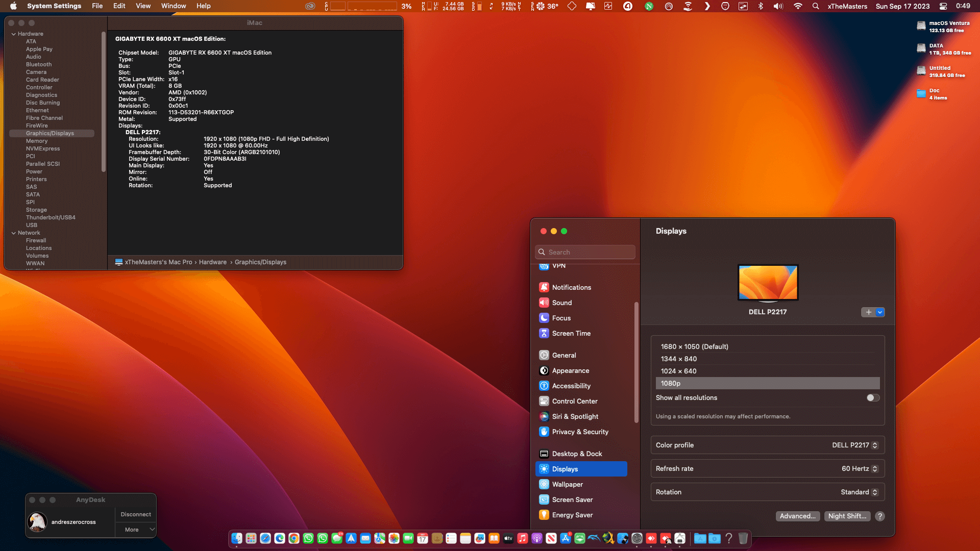Toggle Show all resolutions switch
The width and height of the screenshot is (980, 551).
[x=873, y=398]
